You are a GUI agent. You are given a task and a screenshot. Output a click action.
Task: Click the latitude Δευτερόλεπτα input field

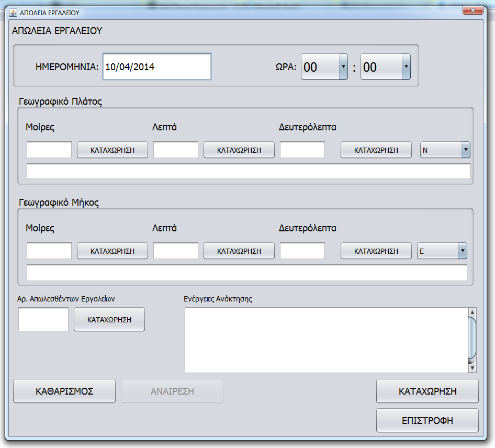coord(302,150)
